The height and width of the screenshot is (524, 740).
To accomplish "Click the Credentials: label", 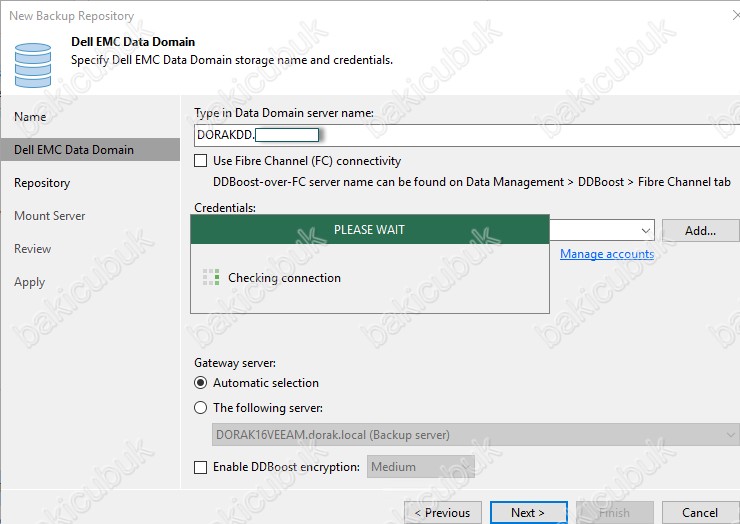I will (x=225, y=207).
